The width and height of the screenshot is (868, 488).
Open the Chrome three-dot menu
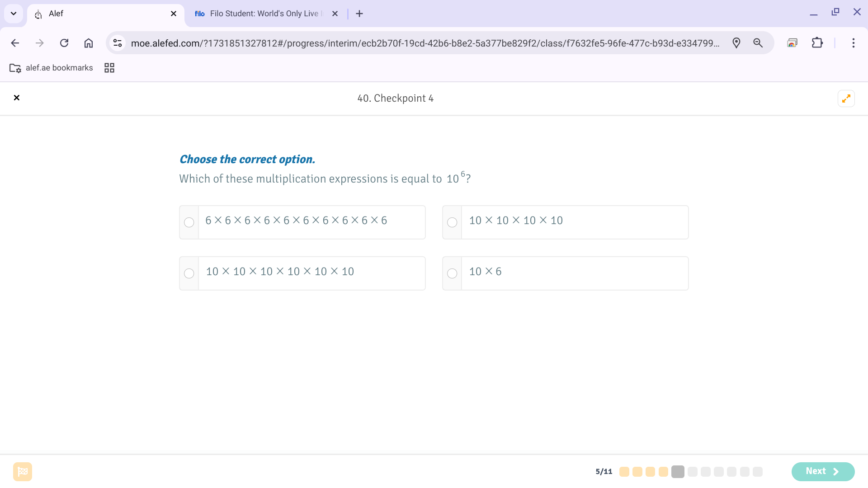tap(853, 43)
